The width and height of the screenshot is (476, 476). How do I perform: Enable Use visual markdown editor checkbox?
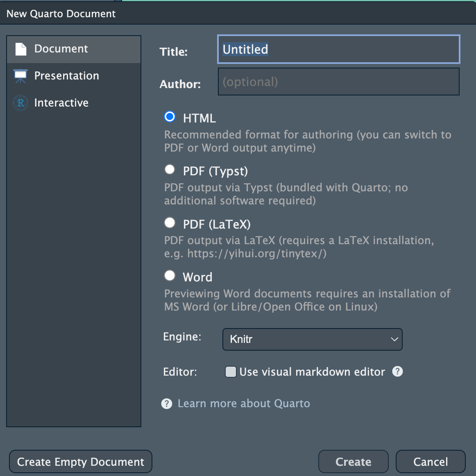[x=231, y=372]
